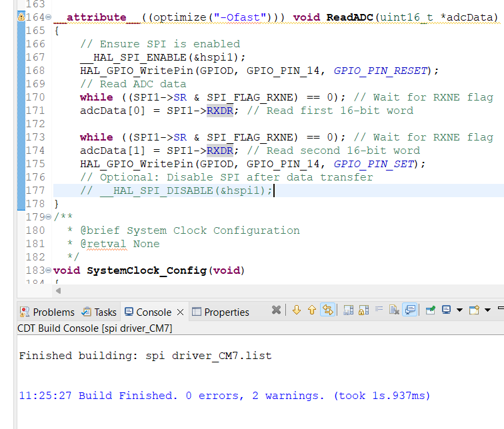Click horizontal scrollbar left arrow in editor

pyautogui.click(x=58, y=291)
